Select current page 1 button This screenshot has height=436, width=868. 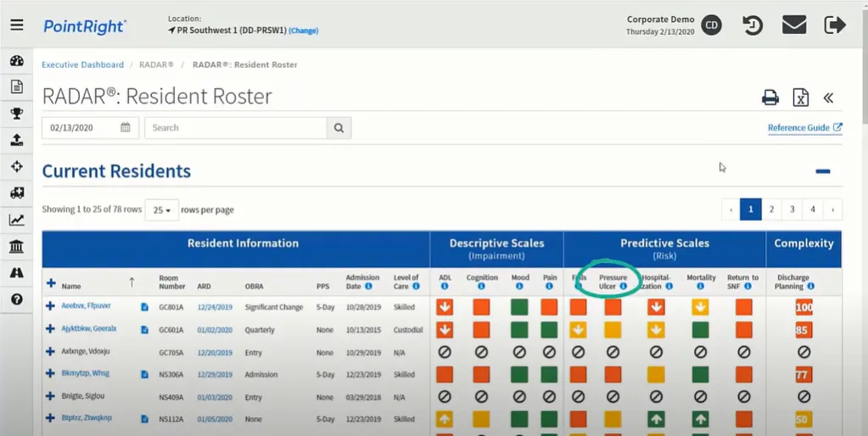(x=751, y=210)
